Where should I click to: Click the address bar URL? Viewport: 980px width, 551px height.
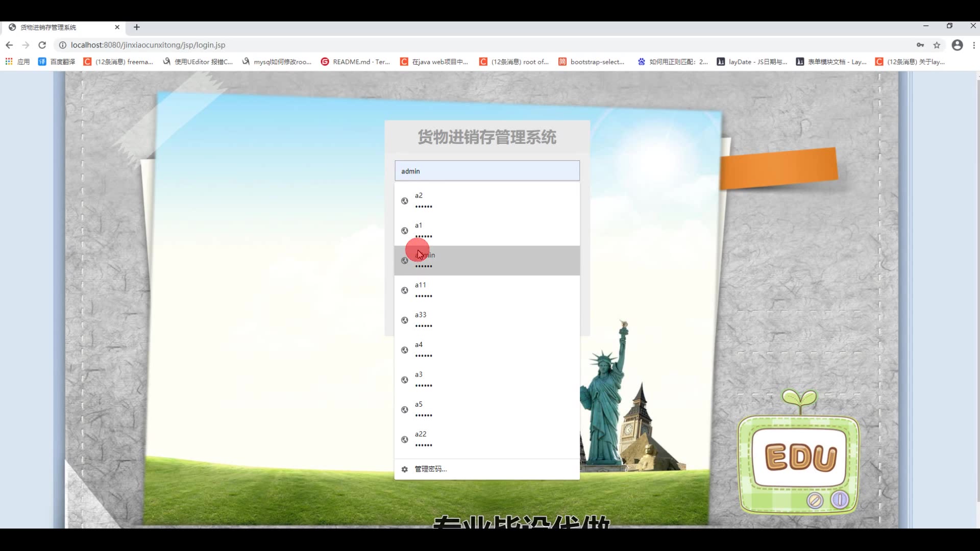[148, 45]
